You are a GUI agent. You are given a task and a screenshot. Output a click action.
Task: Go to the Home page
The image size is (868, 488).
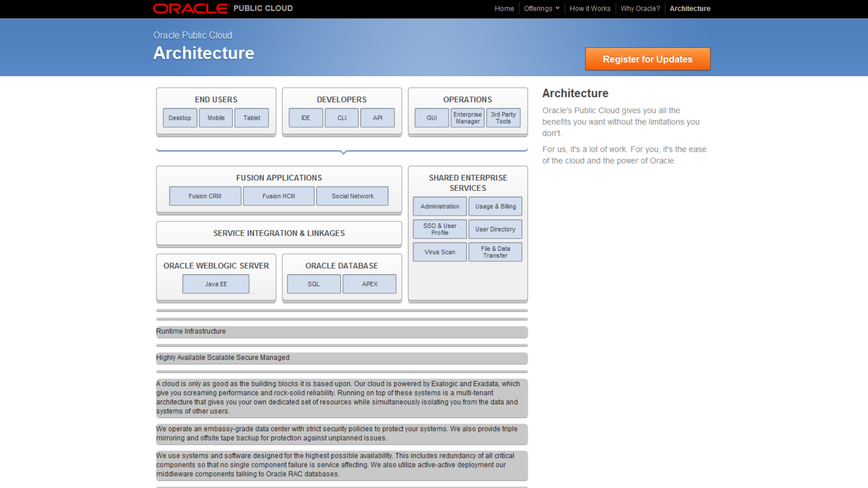(504, 8)
